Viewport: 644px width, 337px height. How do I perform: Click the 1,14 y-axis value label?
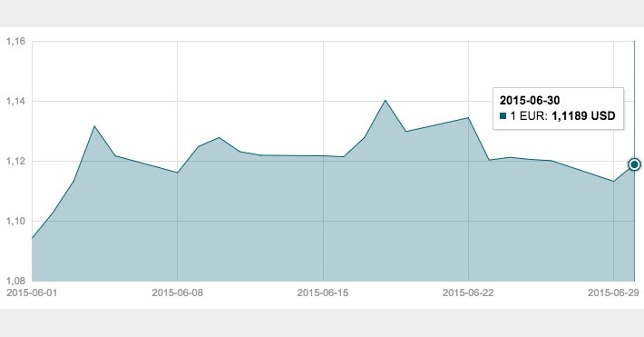(x=15, y=101)
